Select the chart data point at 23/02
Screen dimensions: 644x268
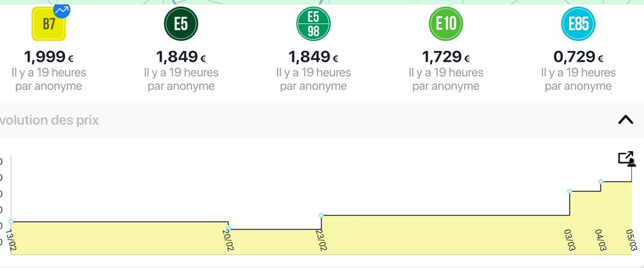click(321, 215)
